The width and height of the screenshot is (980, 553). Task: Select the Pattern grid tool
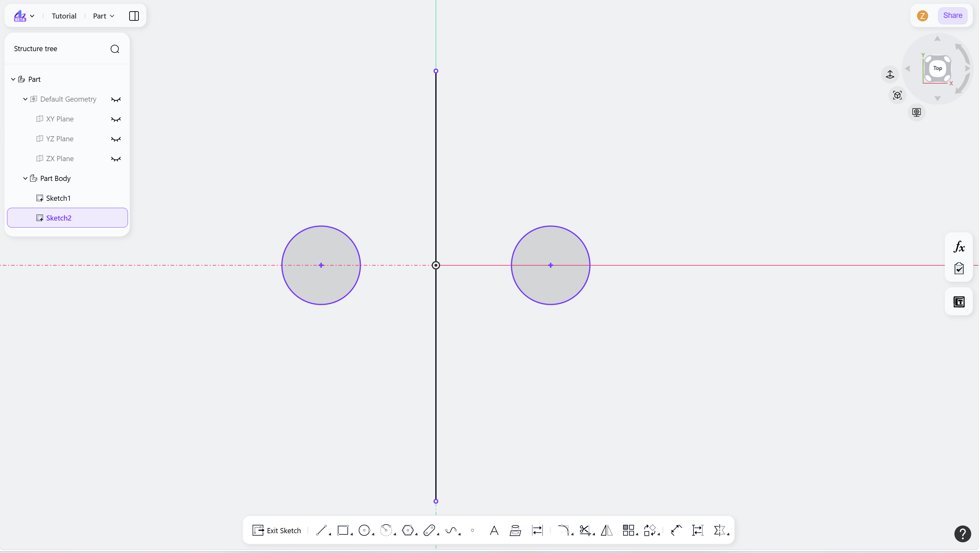pos(628,530)
